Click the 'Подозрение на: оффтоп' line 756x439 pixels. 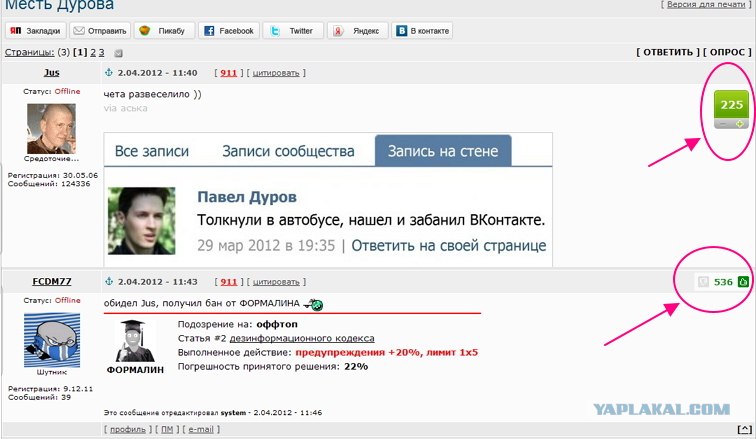(x=238, y=324)
